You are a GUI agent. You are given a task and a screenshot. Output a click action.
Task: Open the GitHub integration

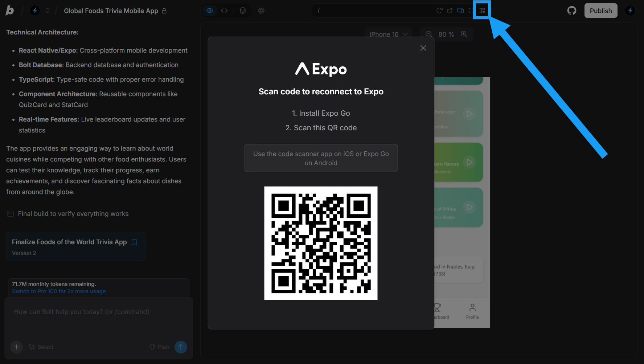(x=572, y=11)
